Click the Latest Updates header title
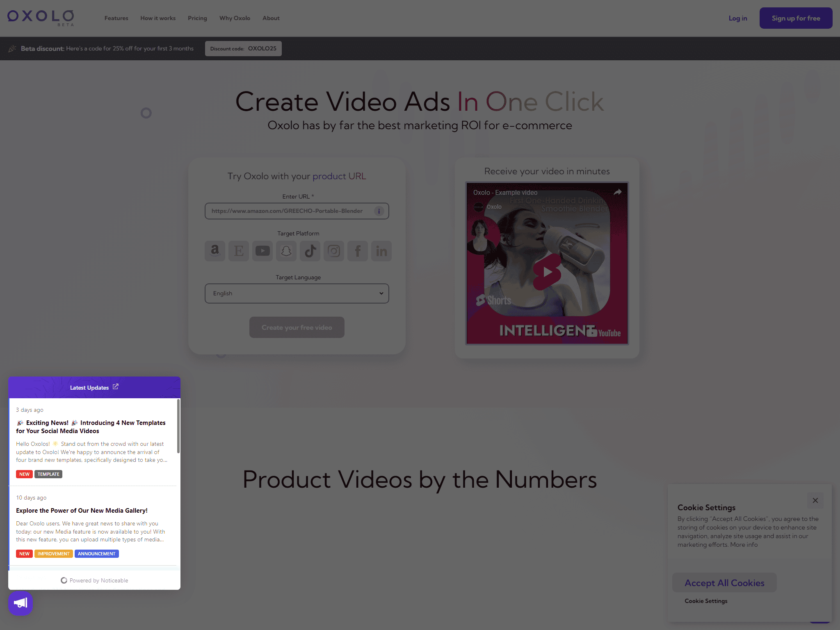This screenshot has width=840, height=630. click(89, 388)
